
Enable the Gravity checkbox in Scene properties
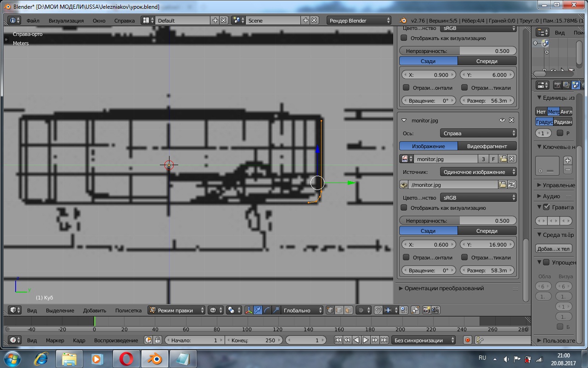[x=546, y=207]
